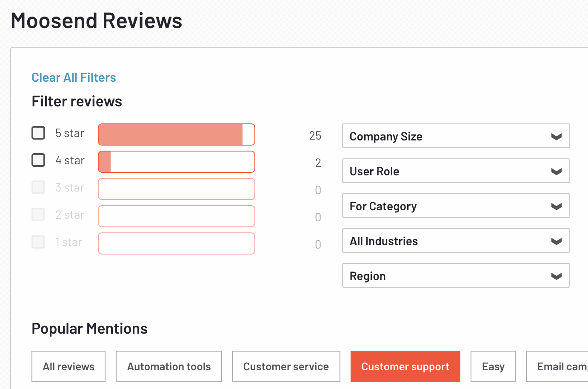This screenshot has height=389, width=588.
Task: Click the 4 star review count
Action: pos(318,163)
